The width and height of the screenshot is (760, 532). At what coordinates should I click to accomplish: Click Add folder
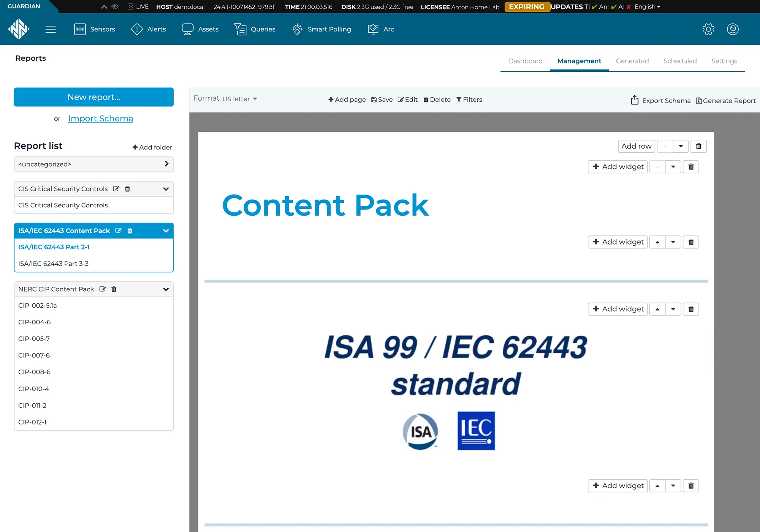coord(152,147)
